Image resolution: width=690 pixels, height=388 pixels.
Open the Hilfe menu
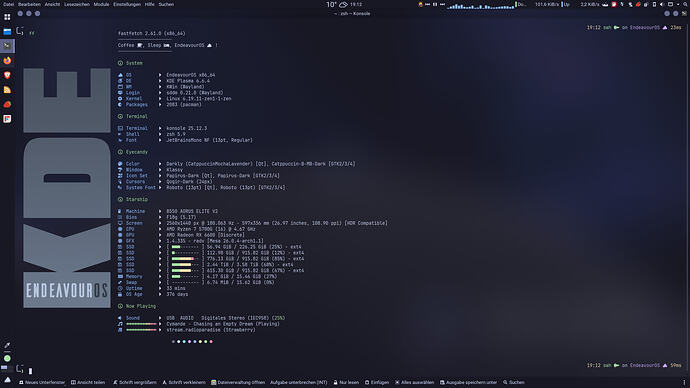click(150, 4)
